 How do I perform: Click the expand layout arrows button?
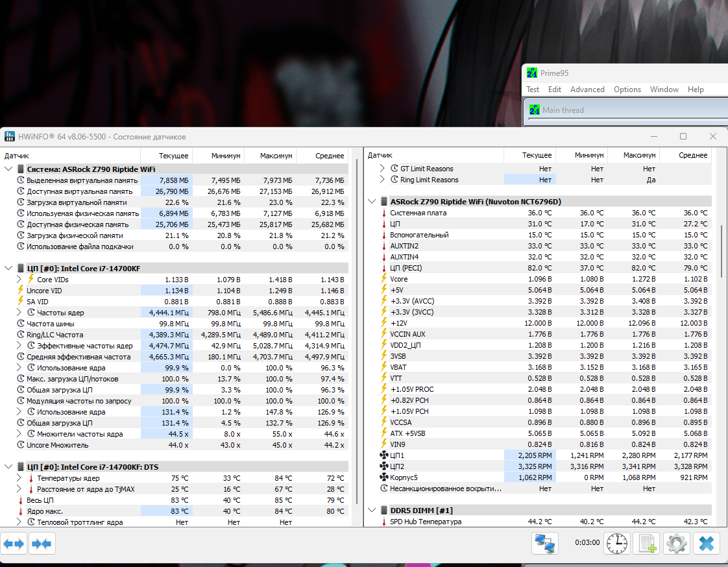click(14, 543)
